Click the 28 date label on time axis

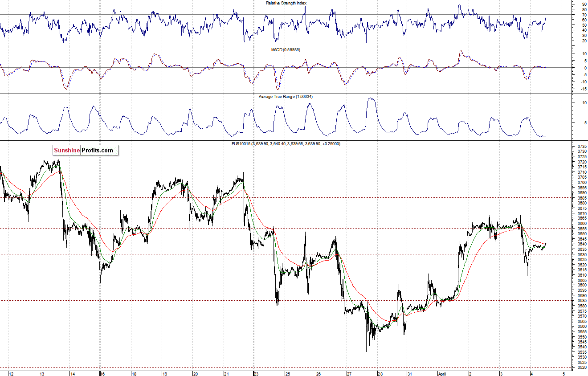(380, 374)
